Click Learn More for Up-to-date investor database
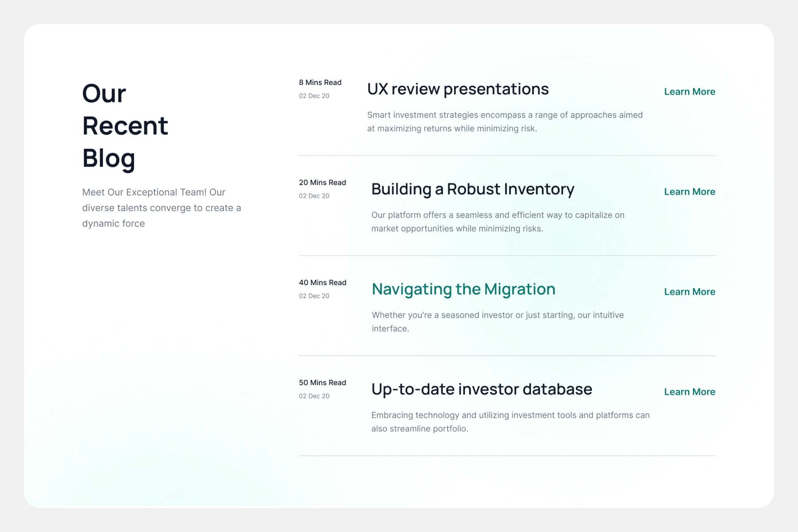Screen dimensions: 798x532 pos(689,392)
